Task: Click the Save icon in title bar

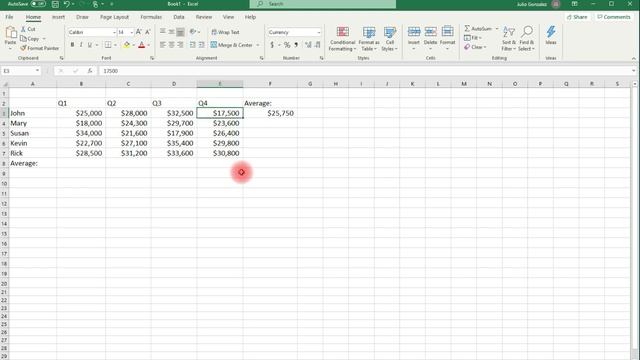Action: pyautogui.click(x=55, y=4)
